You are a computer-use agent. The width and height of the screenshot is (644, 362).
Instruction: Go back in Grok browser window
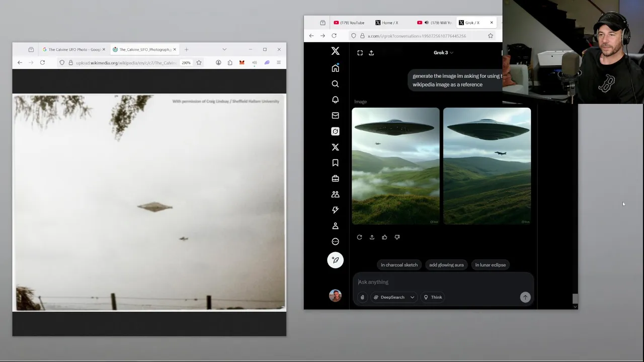(311, 36)
